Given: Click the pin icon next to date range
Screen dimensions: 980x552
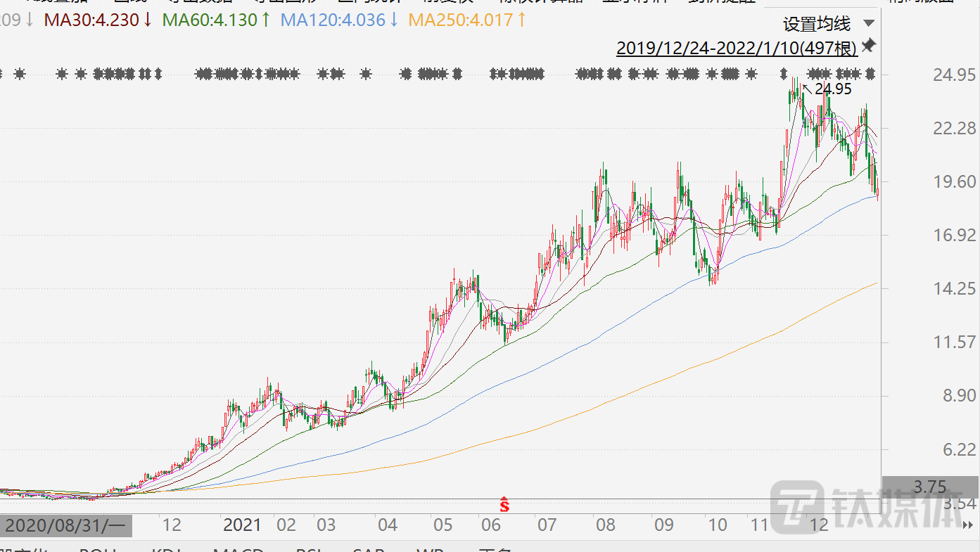Looking at the screenshot, I should point(869,46).
